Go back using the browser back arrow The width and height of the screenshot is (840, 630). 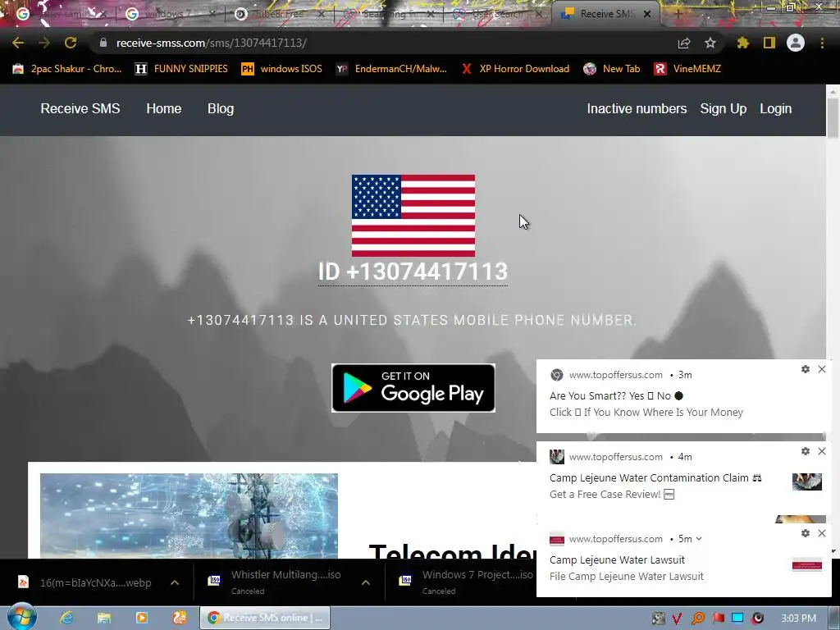[x=18, y=43]
